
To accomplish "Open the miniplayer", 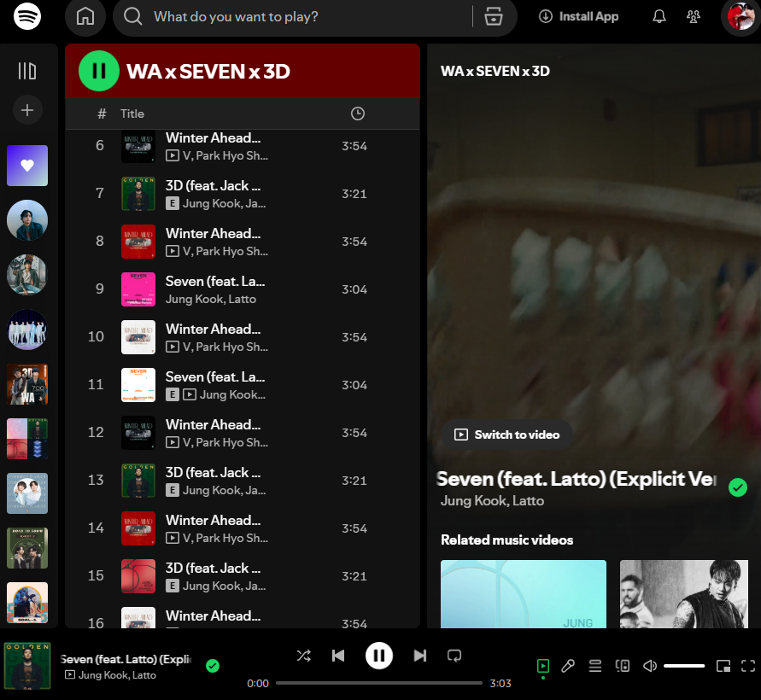I will (x=723, y=666).
